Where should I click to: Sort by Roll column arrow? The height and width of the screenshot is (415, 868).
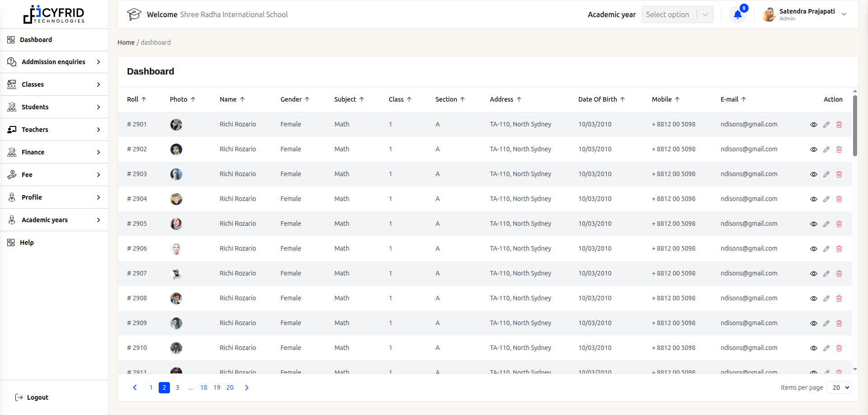[x=144, y=99]
